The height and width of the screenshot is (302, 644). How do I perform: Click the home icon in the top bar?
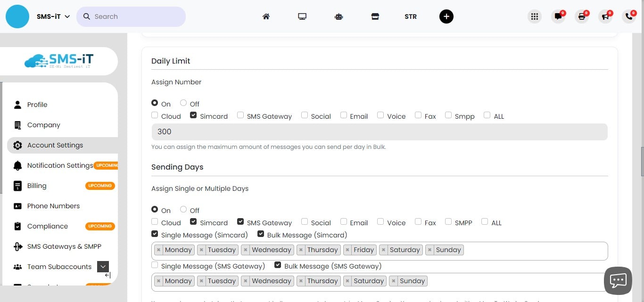[x=266, y=16]
